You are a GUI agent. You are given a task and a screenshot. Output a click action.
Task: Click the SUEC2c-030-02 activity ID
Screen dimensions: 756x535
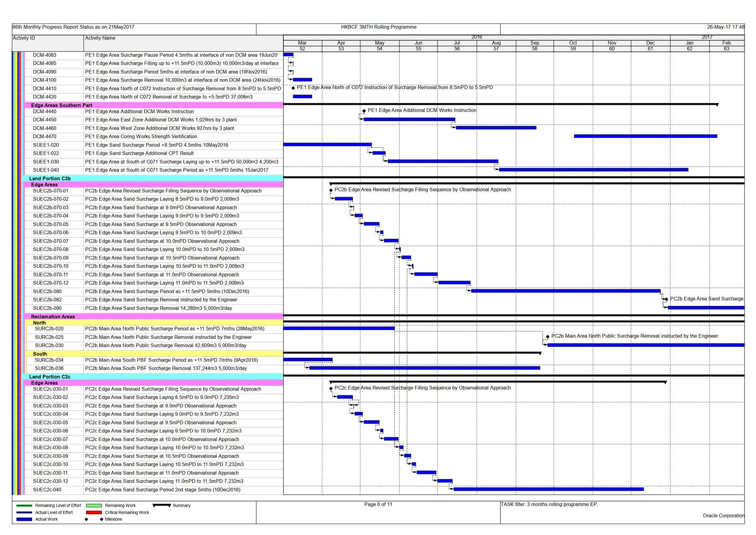point(50,397)
